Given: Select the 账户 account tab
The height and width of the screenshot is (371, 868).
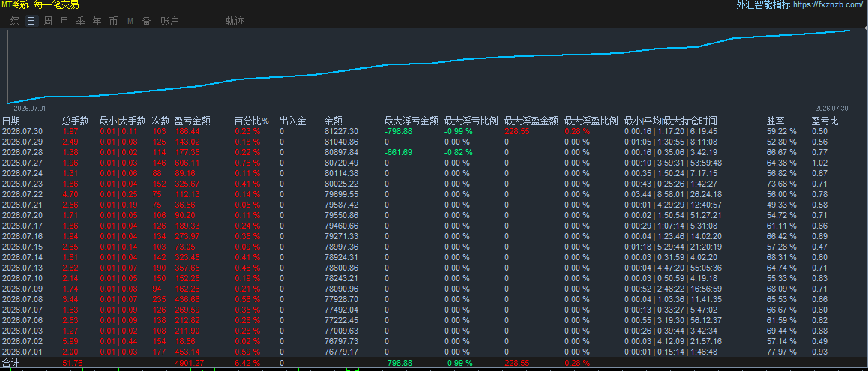Looking at the screenshot, I should 169,22.
